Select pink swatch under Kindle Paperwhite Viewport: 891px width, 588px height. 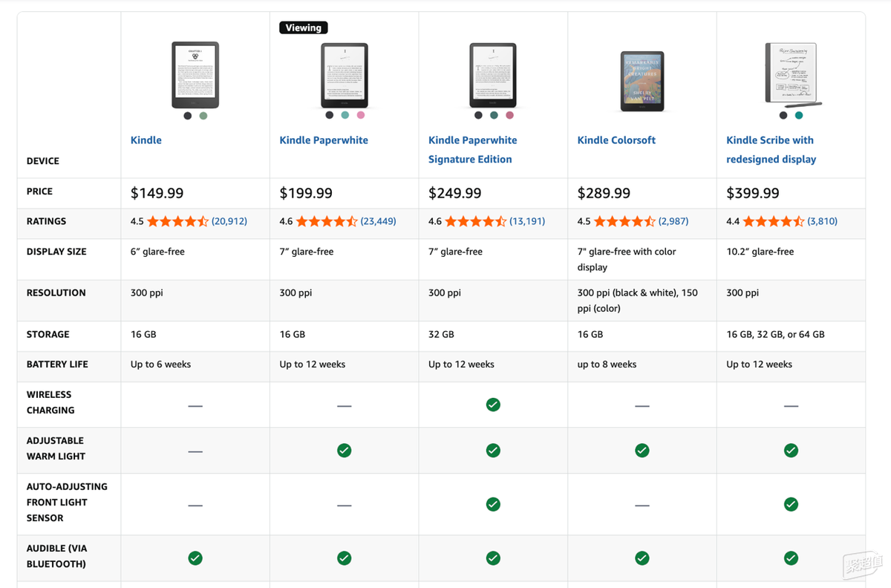pos(361,115)
